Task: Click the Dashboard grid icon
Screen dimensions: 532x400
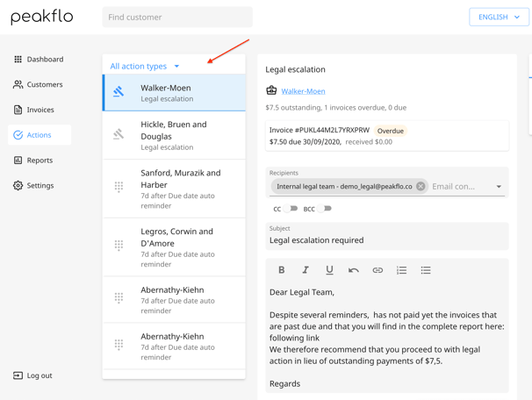Action: pos(18,60)
